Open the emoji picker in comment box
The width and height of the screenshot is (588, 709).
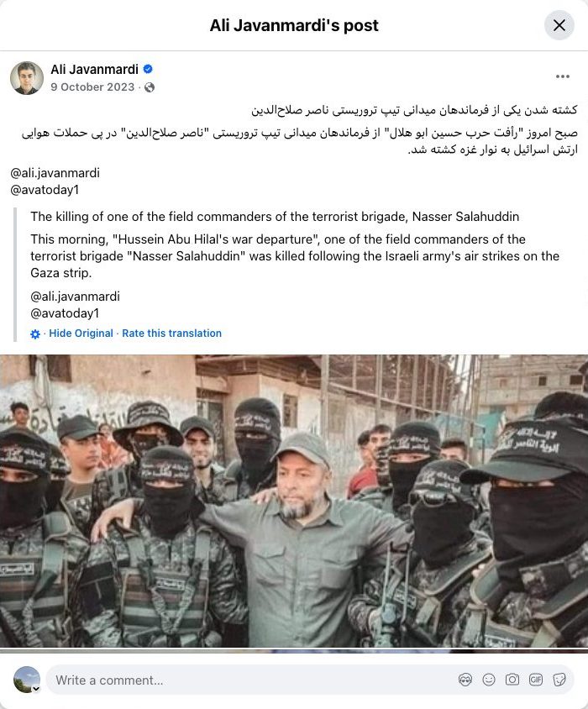click(x=489, y=679)
